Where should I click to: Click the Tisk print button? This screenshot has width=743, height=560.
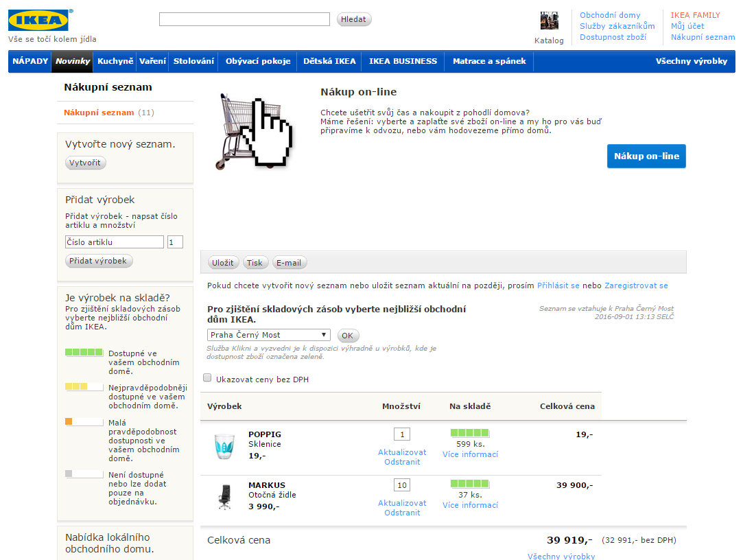click(x=255, y=263)
